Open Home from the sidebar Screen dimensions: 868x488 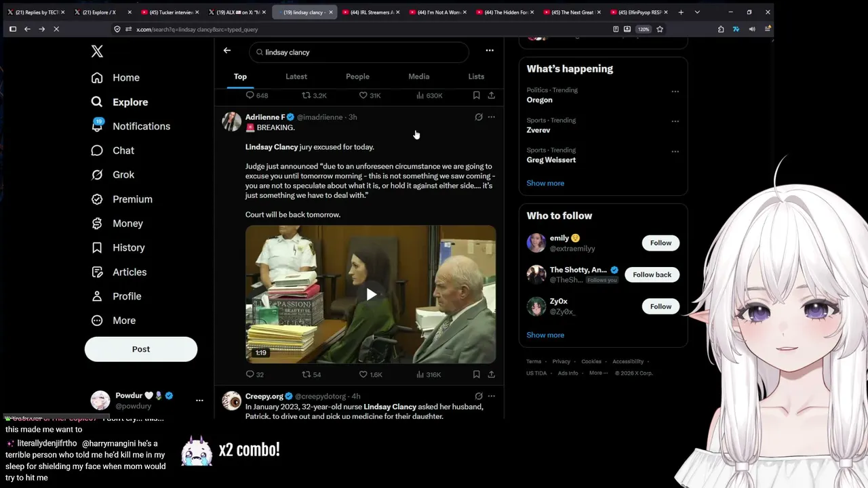[115, 77]
